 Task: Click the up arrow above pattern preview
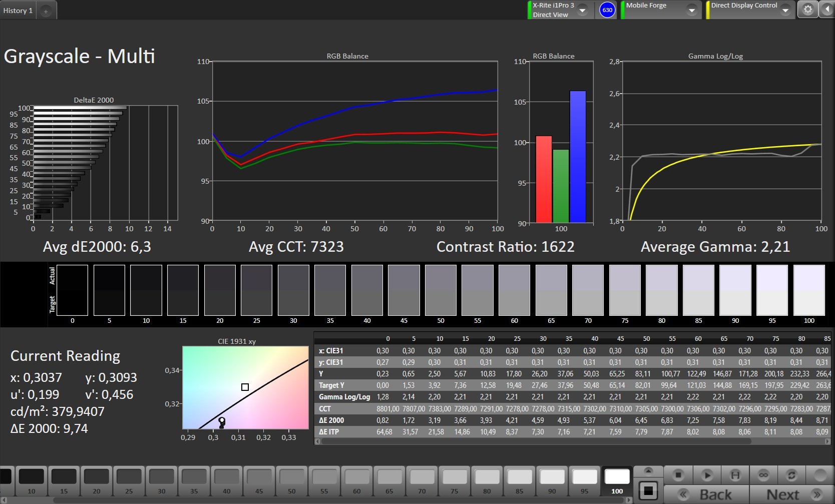(x=648, y=470)
